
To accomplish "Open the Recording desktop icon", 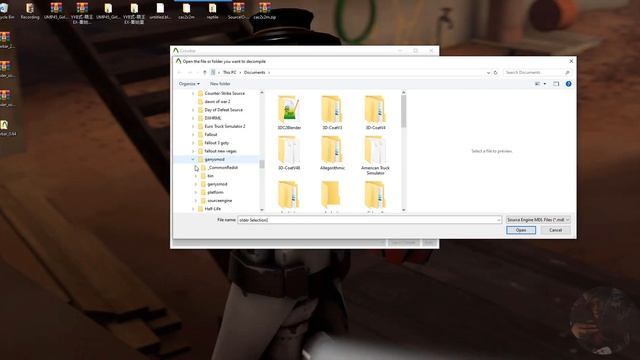I will pyautogui.click(x=30, y=11).
